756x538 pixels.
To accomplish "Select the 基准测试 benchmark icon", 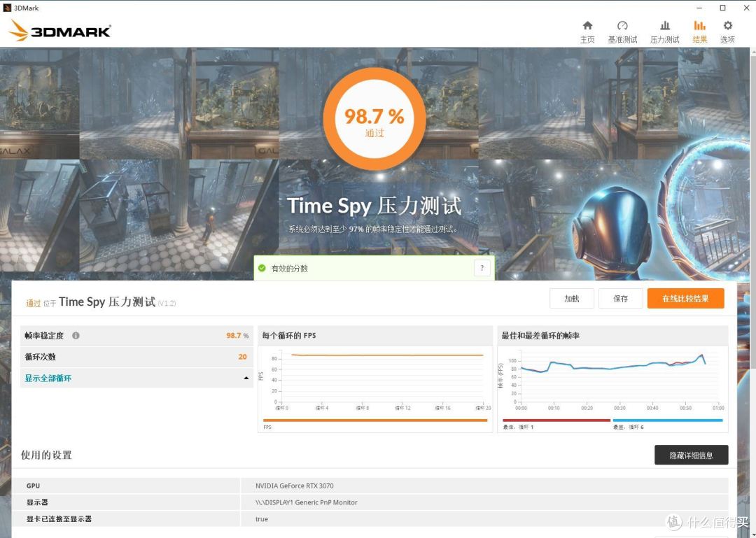I will click(x=622, y=29).
